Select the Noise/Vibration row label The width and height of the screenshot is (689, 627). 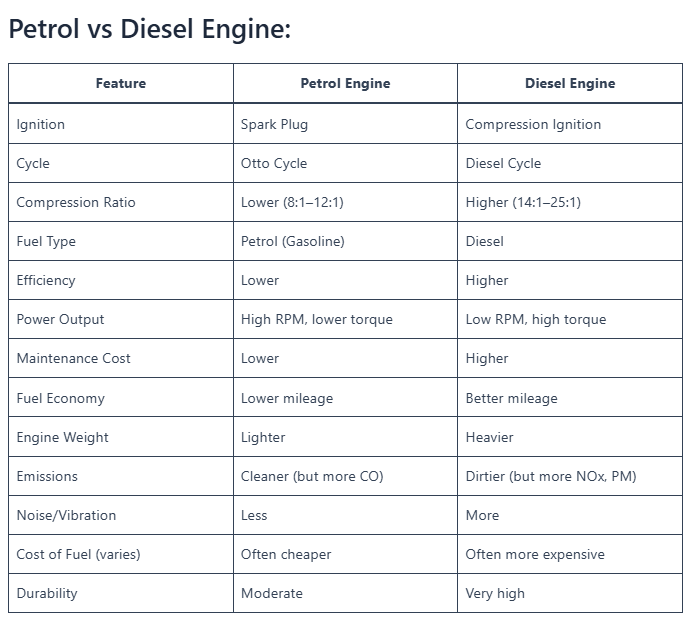[x=121, y=515]
